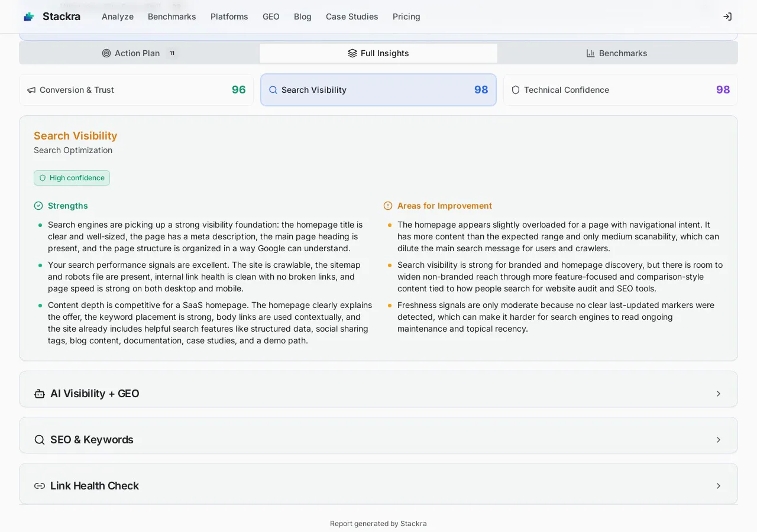Click the Conversion & Trust megaphone icon

31,90
